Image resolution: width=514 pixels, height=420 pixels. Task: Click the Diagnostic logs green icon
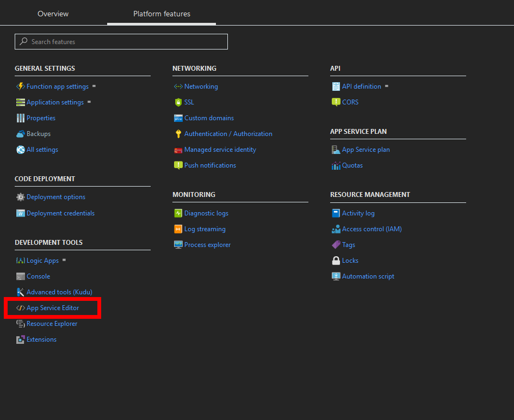pyautogui.click(x=178, y=213)
